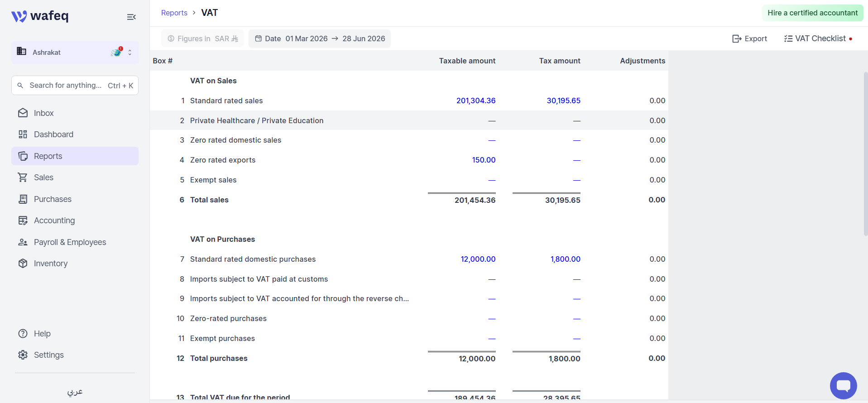Open the 201,304.36 standard rated sales amount

pyautogui.click(x=476, y=101)
